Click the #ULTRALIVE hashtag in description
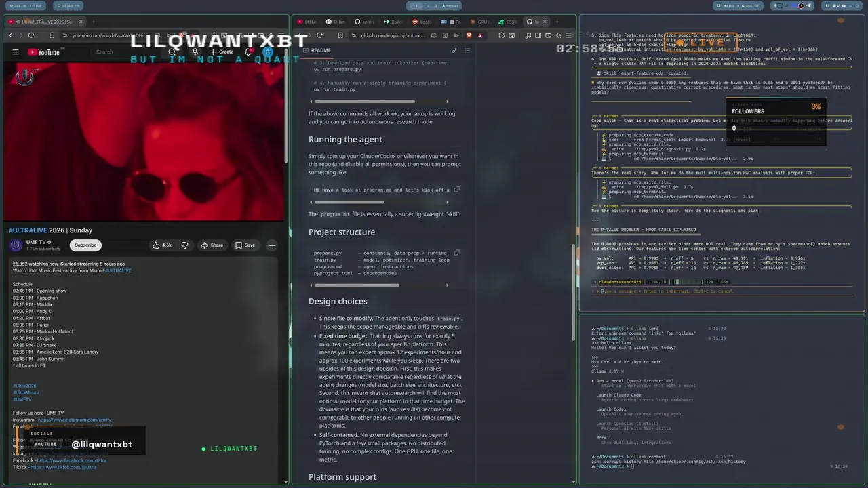 (x=118, y=270)
